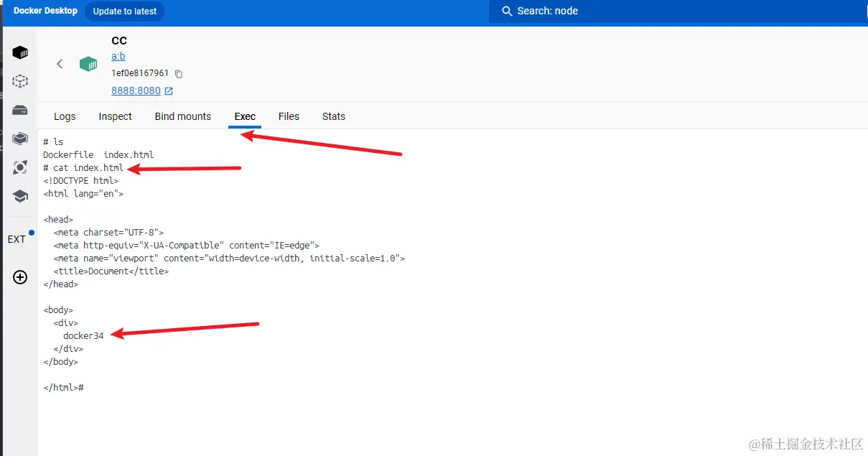Click the 'Dockerfile' name in the ls output
868x456 pixels.
[x=68, y=155]
